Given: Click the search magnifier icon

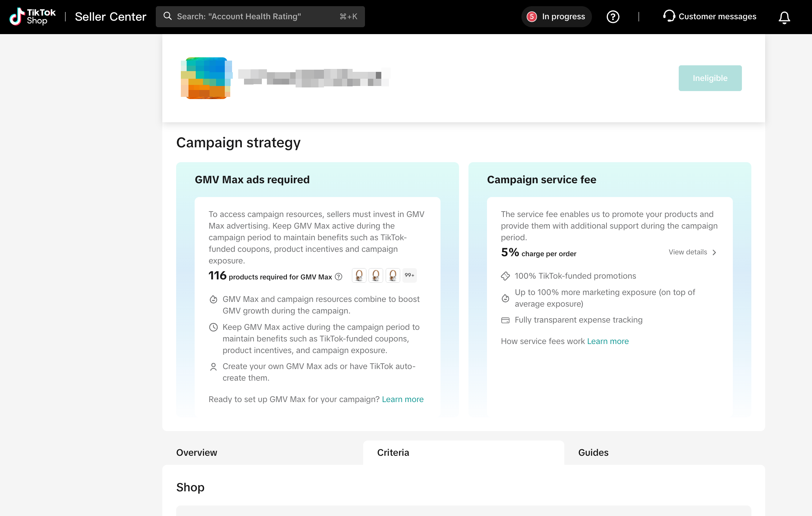Looking at the screenshot, I should click(x=167, y=16).
